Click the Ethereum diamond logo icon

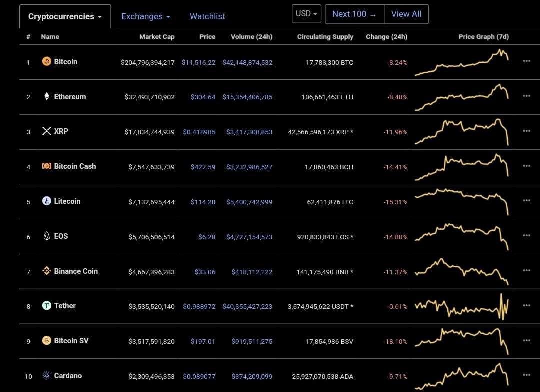[x=47, y=96]
